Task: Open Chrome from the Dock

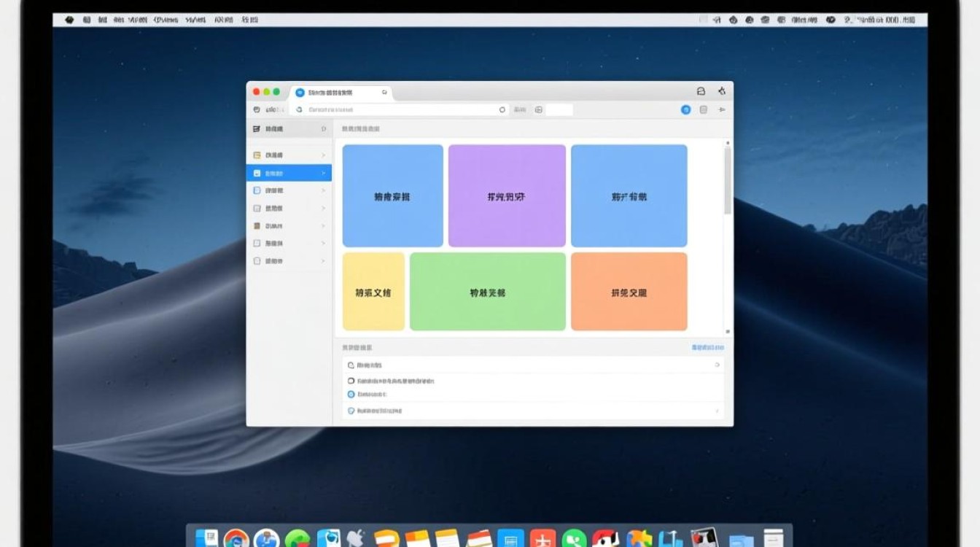Action: tap(236, 539)
